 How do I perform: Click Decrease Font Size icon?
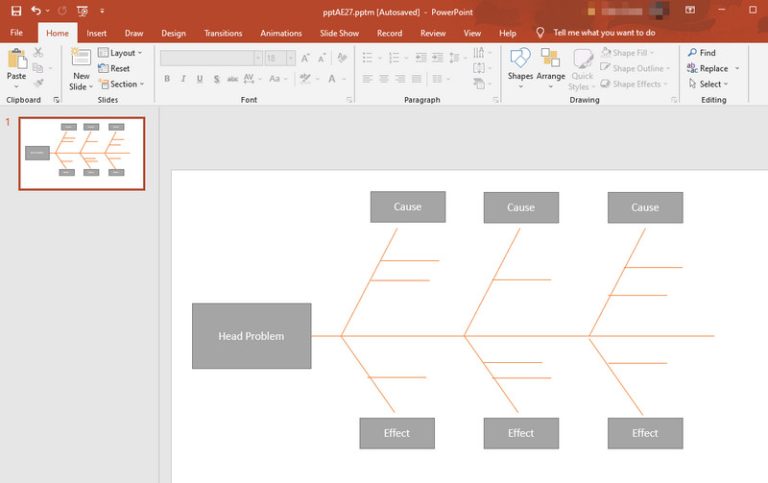(x=322, y=58)
